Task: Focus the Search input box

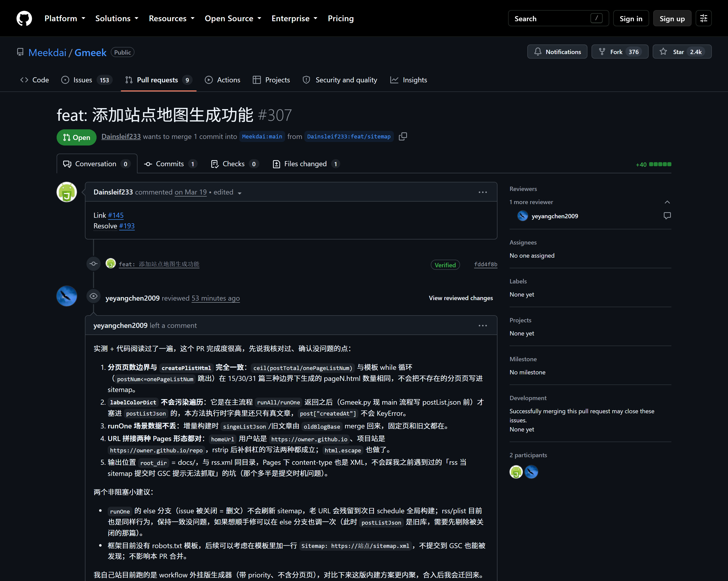Action: click(x=558, y=18)
